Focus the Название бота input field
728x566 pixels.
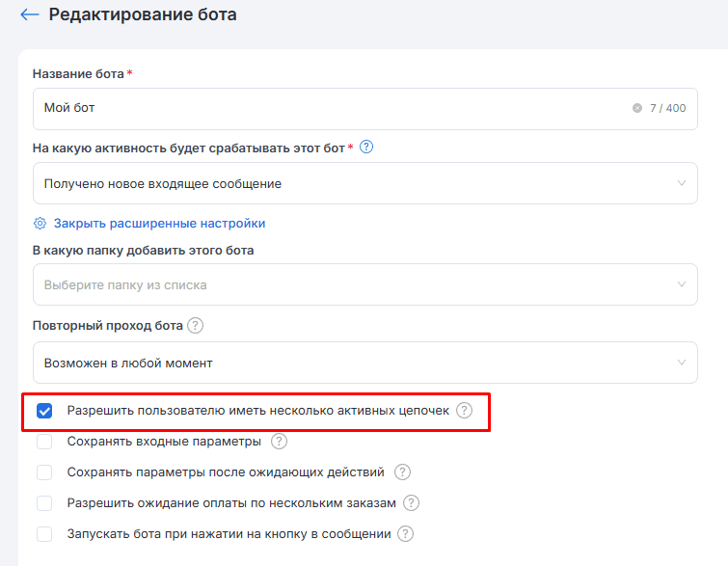click(364, 109)
